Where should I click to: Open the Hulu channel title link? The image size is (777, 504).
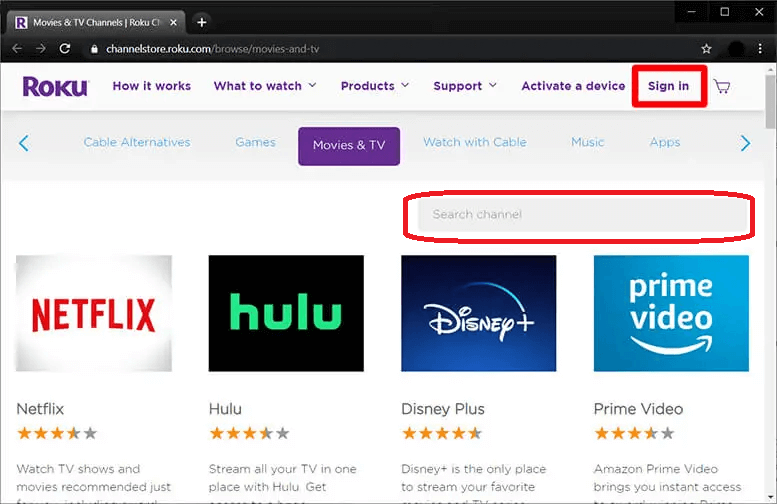[x=225, y=409]
